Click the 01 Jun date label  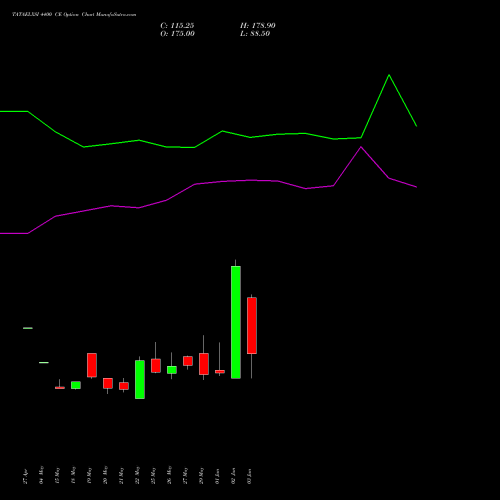point(218,476)
